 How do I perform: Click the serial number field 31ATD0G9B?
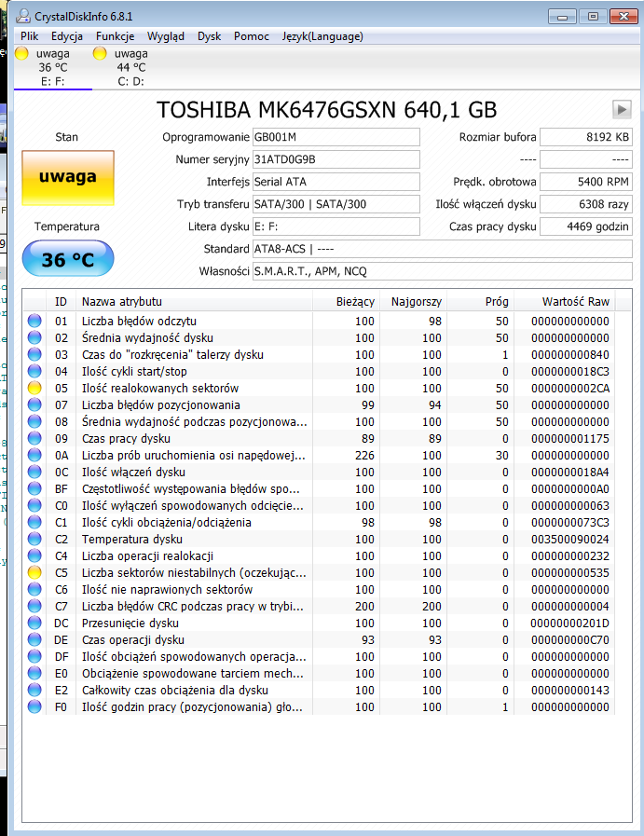[x=336, y=159]
